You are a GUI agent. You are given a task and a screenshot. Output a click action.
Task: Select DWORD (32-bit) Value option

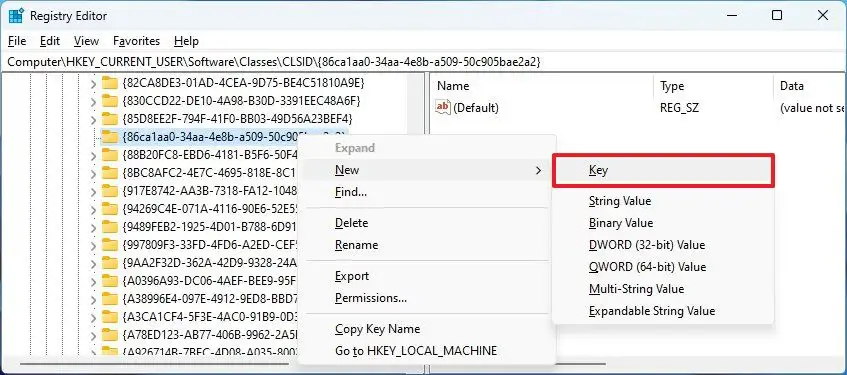[x=647, y=245]
